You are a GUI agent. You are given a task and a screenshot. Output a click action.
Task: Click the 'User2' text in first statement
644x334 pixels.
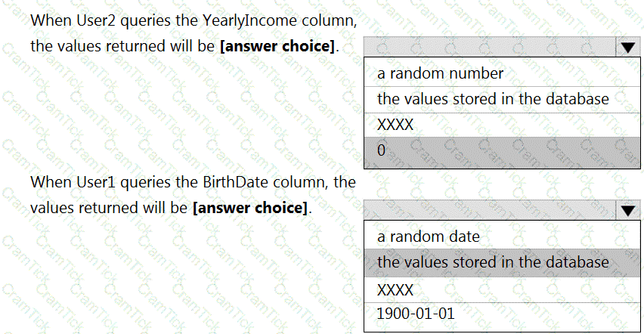click(x=96, y=20)
